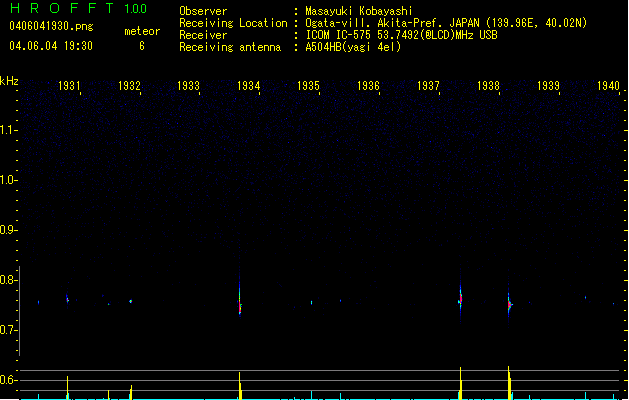
Task: Click the Ogata-vill. Akita-Pref. JAPAN location text
Action: (x=446, y=23)
